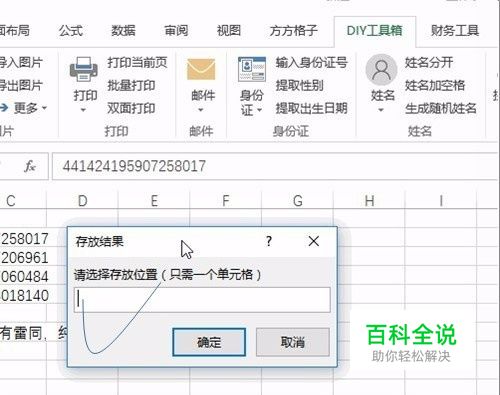Click cell ending in 206961
The width and height of the screenshot is (500, 395).
click(x=23, y=258)
